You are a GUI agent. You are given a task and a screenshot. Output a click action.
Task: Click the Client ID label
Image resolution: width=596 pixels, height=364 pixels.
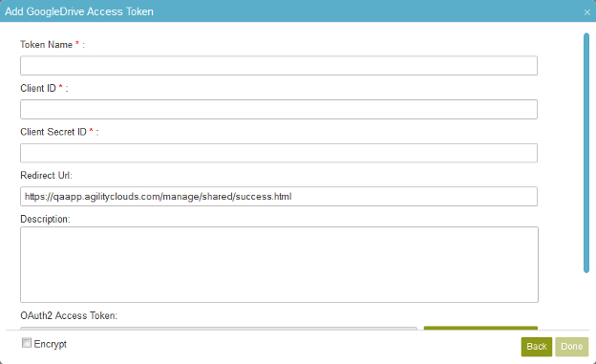pos(38,88)
